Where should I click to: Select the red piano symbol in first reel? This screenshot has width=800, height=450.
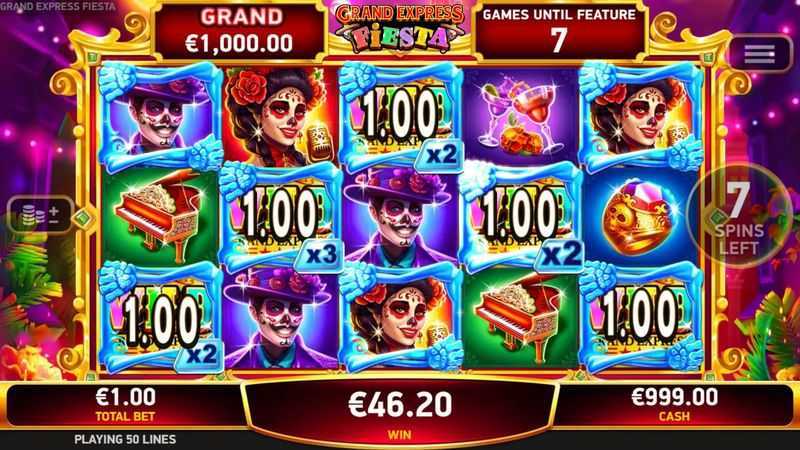(x=161, y=218)
